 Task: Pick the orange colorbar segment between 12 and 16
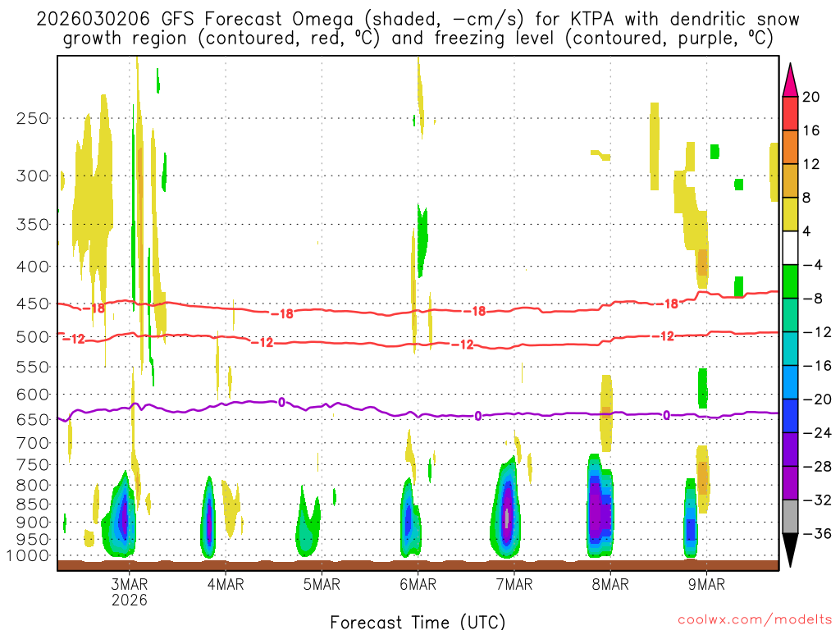click(791, 147)
